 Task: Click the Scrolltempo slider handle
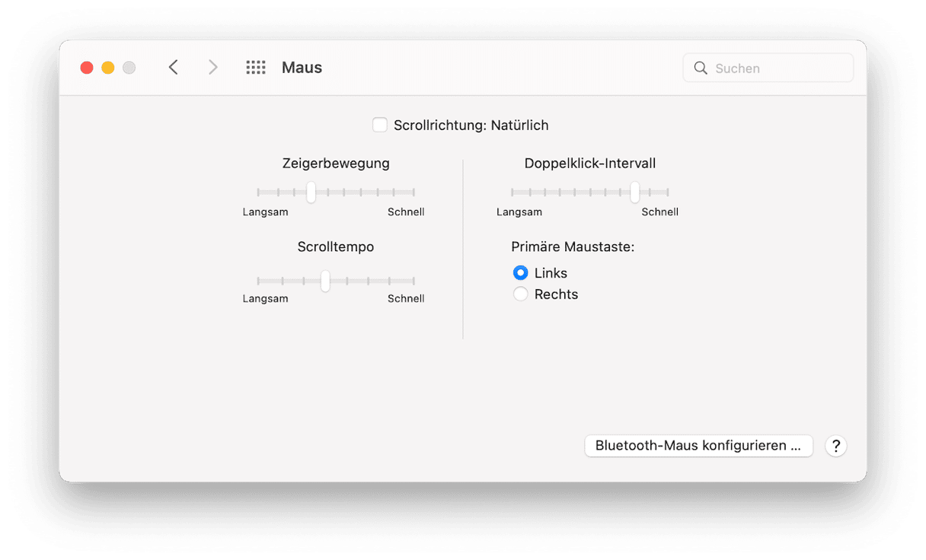pyautogui.click(x=325, y=281)
